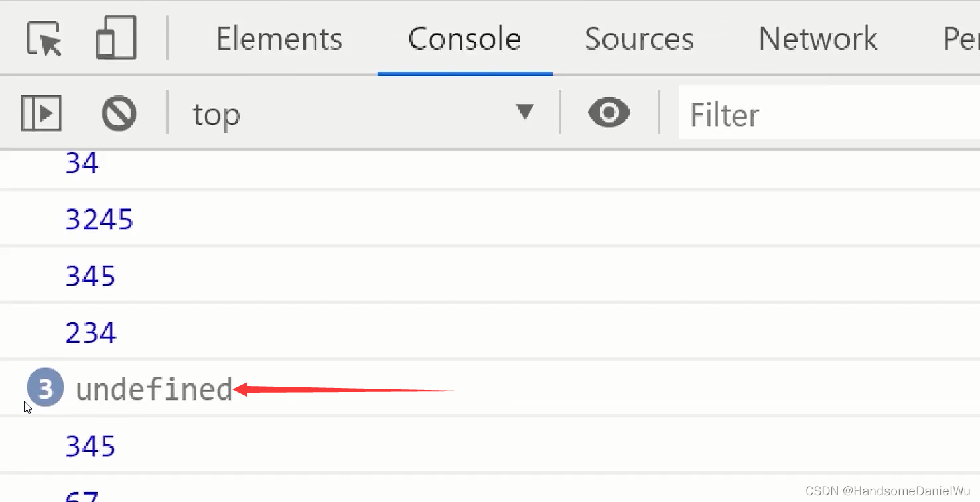The height and width of the screenshot is (502, 980).
Task: Toggle the device toolbar icon
Action: (x=116, y=38)
